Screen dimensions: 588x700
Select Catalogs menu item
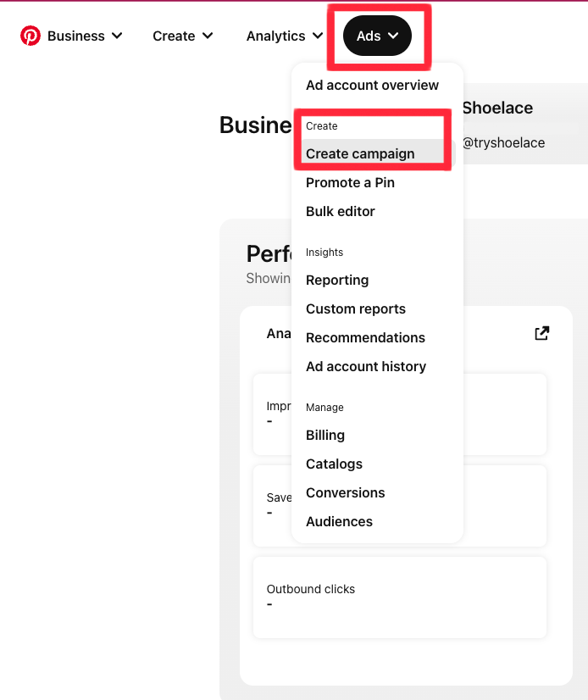coord(334,464)
